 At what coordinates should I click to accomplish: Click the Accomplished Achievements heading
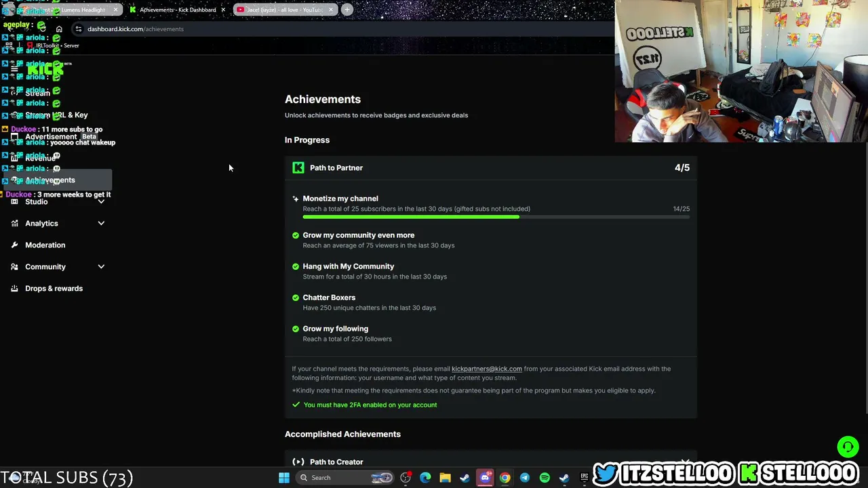point(342,434)
